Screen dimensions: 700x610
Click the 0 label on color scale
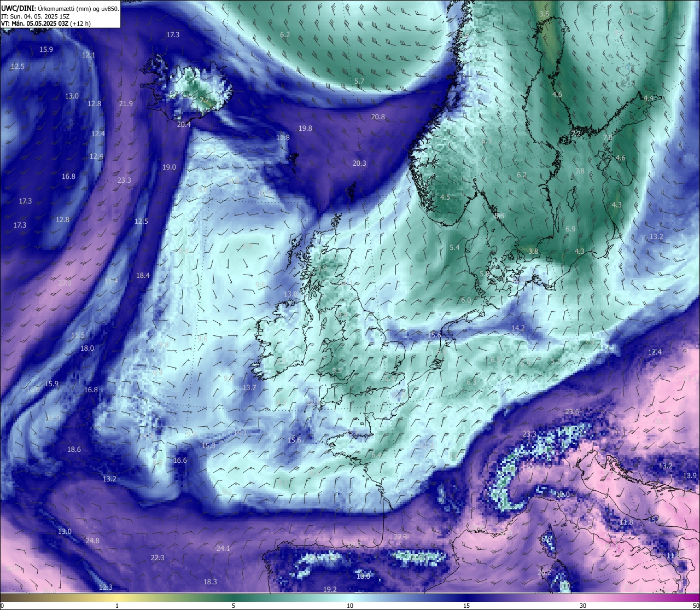click(2, 606)
